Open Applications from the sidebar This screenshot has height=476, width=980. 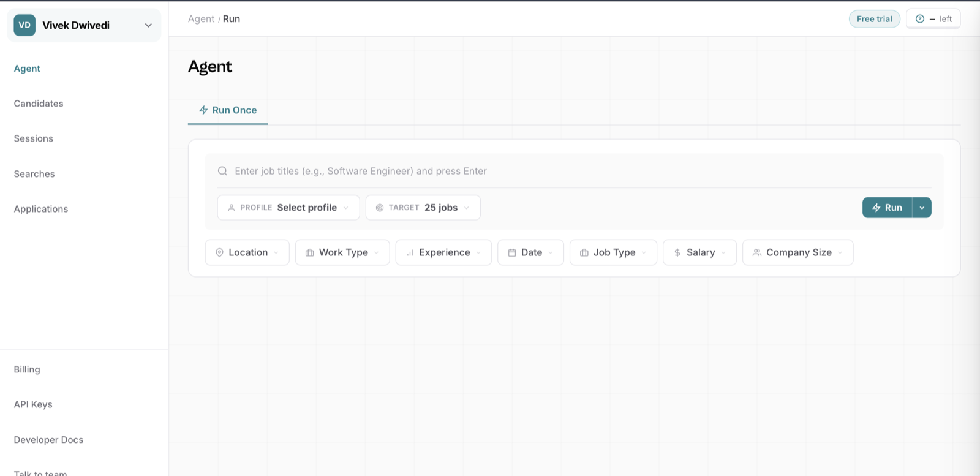click(x=41, y=209)
